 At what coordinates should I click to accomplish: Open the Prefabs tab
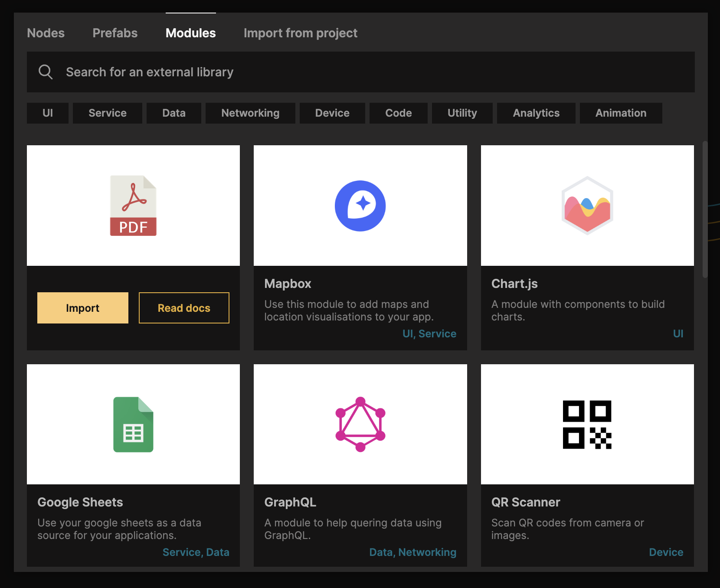115,33
